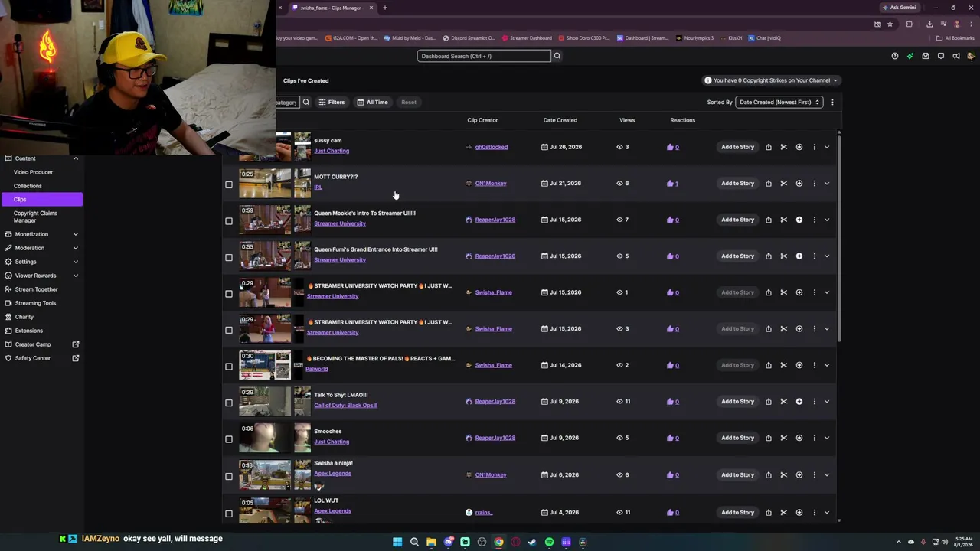Open the Chrome downloads icon
Screen dimensions: 980x551
(x=929, y=24)
